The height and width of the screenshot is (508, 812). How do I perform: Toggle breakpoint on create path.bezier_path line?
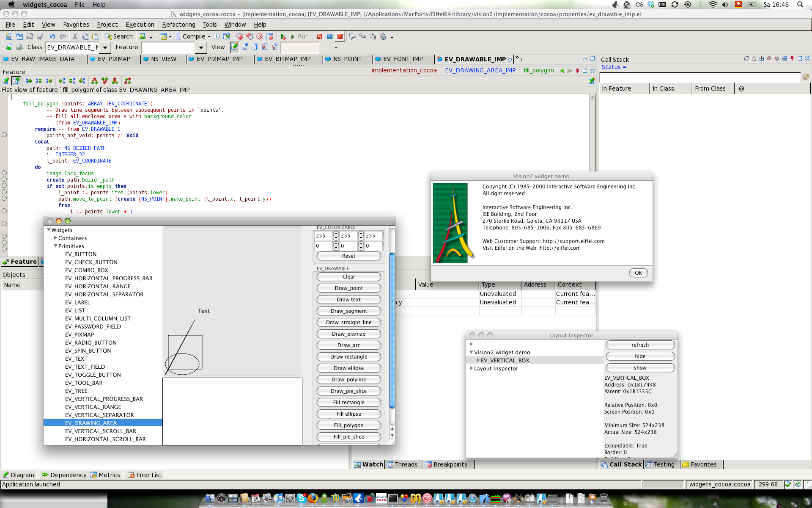[x=4, y=179]
